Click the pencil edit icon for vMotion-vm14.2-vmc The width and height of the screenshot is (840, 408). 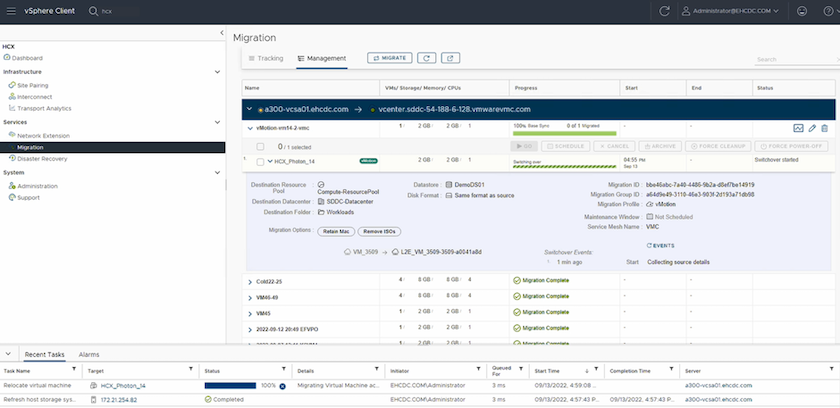[x=812, y=129]
